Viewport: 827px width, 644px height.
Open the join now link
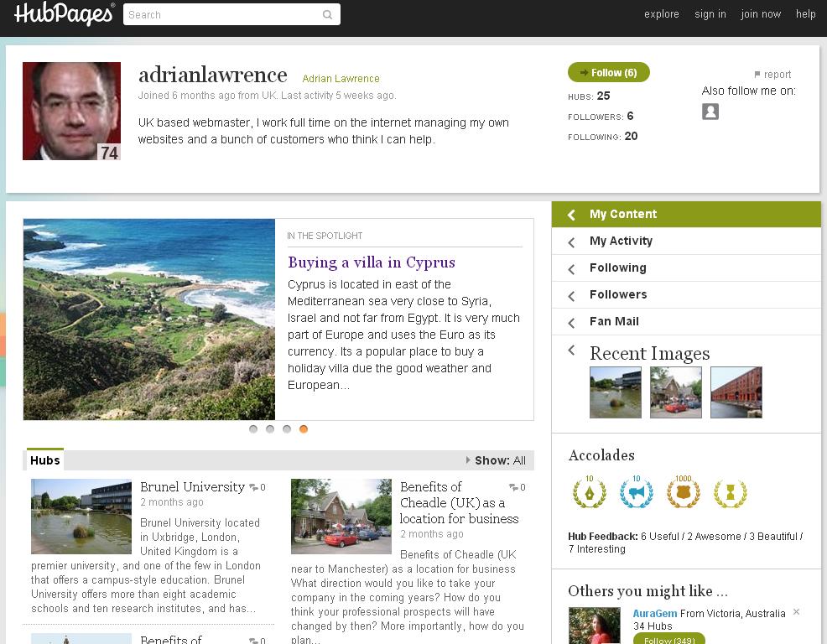tap(761, 14)
